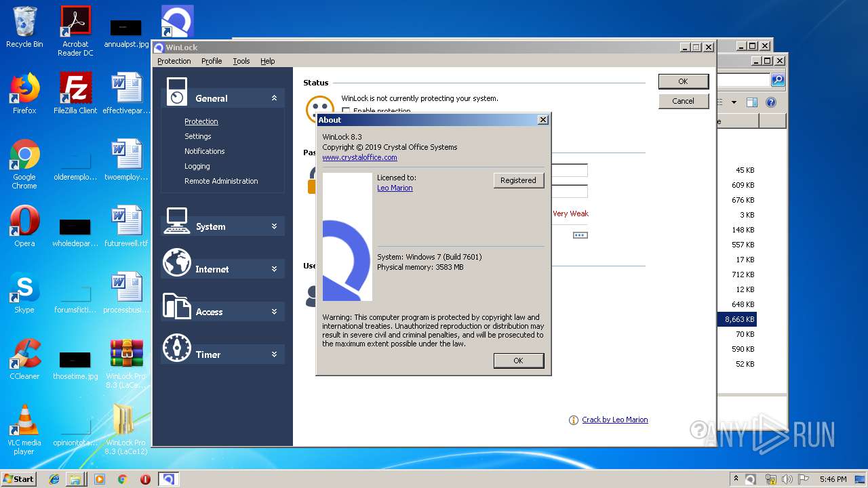Viewport: 868px width, 488px height.
Task: Toggle the Enable protection checkbox
Action: coord(346,110)
